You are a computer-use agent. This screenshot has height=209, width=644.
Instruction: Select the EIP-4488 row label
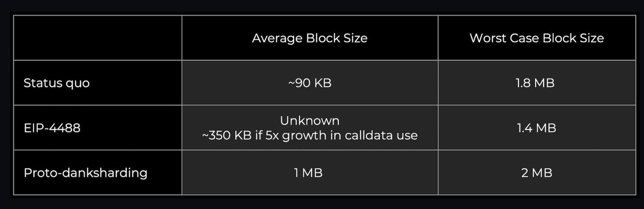click(x=52, y=128)
